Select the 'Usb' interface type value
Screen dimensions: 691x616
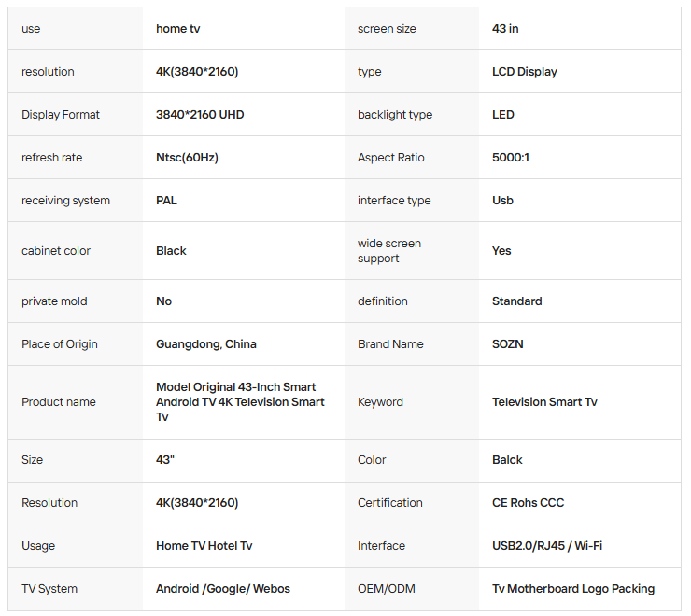(x=502, y=201)
